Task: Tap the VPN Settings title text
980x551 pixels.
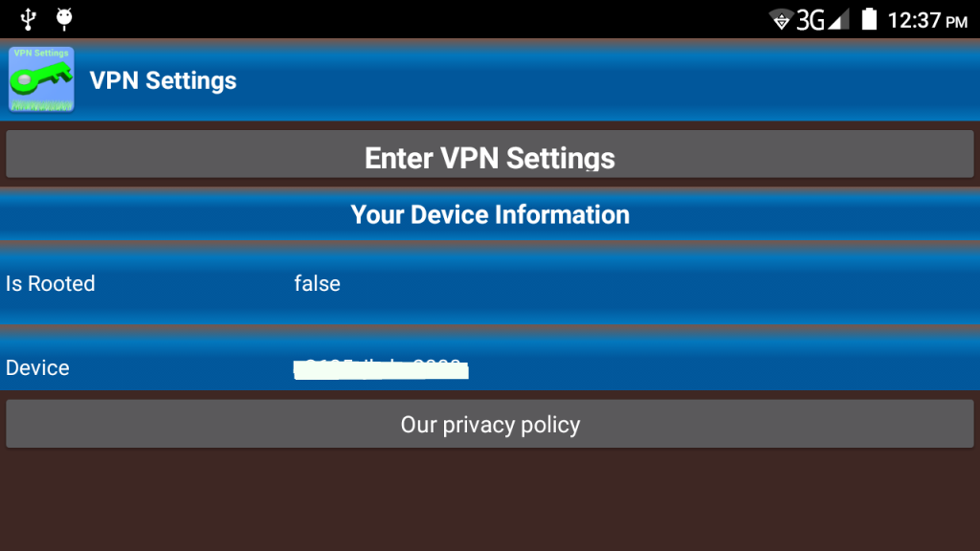Action: (x=163, y=80)
